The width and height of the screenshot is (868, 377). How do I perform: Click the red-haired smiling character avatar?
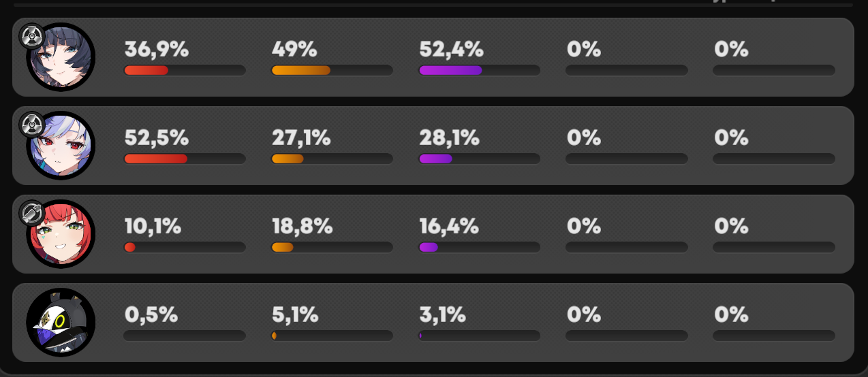pos(61,234)
